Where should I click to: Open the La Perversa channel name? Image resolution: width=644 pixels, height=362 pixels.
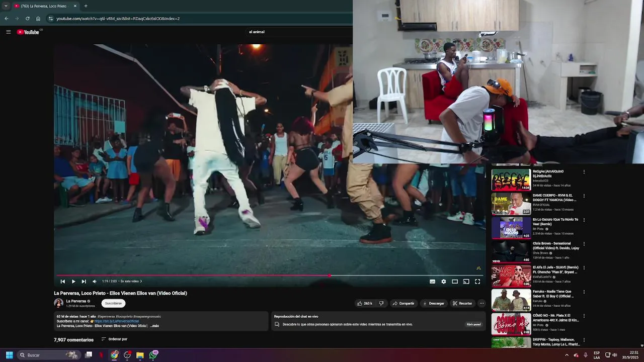(76, 301)
